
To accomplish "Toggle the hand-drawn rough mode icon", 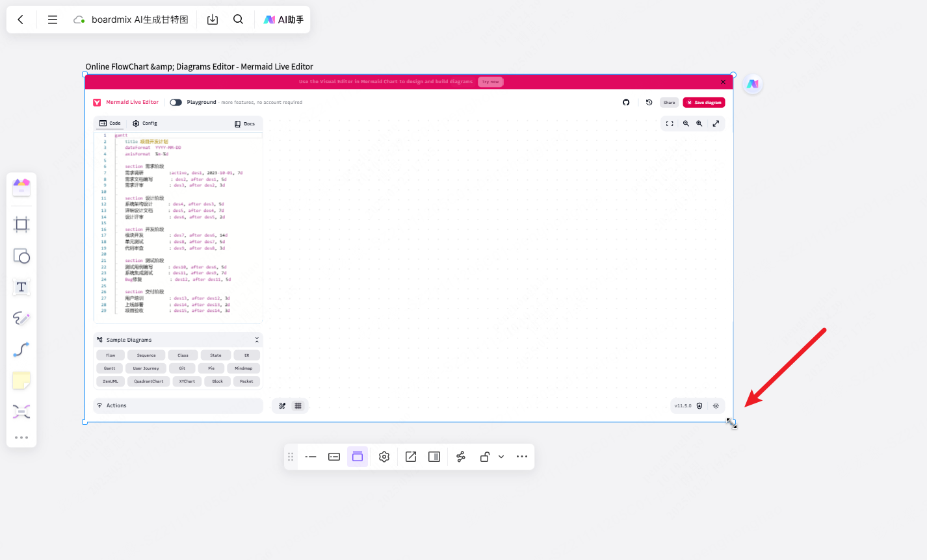I will tap(282, 406).
